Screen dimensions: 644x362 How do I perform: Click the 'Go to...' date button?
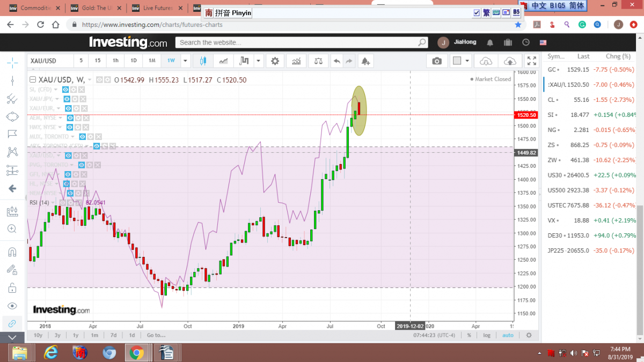pos(156,335)
